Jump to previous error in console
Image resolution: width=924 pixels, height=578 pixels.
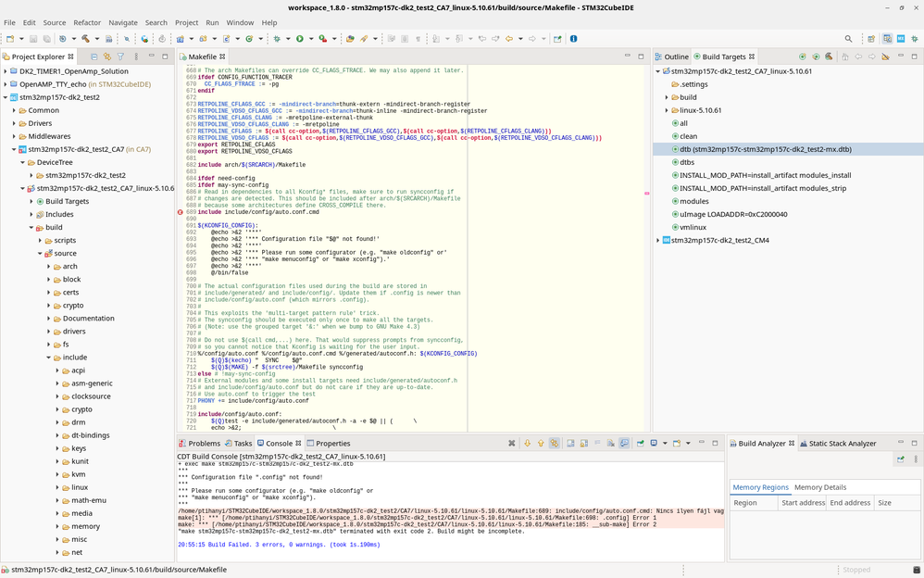541,444
